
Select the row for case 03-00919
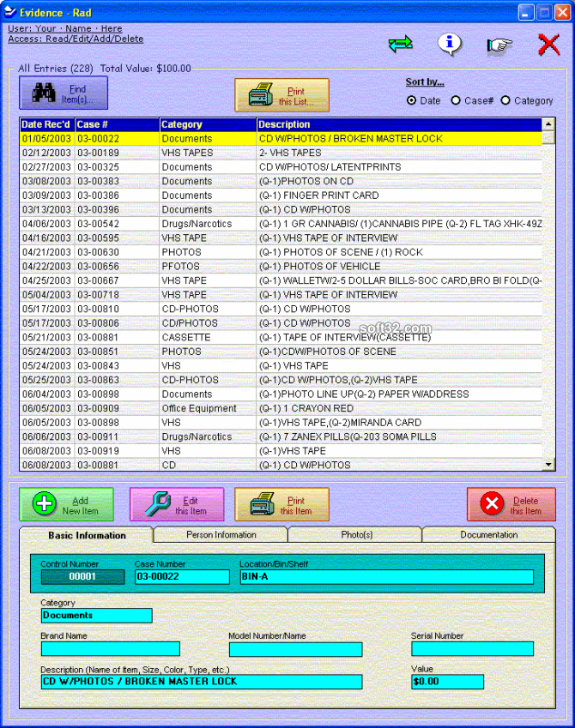(281, 451)
